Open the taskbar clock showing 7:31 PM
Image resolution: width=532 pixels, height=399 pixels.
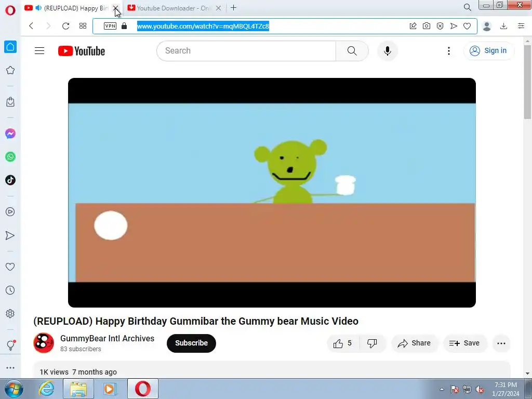[x=506, y=389]
